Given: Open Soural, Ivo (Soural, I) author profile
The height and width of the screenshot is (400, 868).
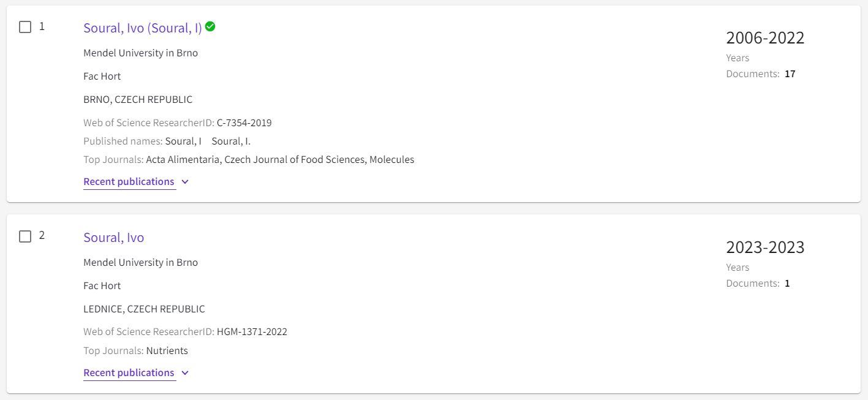Looking at the screenshot, I should [x=143, y=28].
